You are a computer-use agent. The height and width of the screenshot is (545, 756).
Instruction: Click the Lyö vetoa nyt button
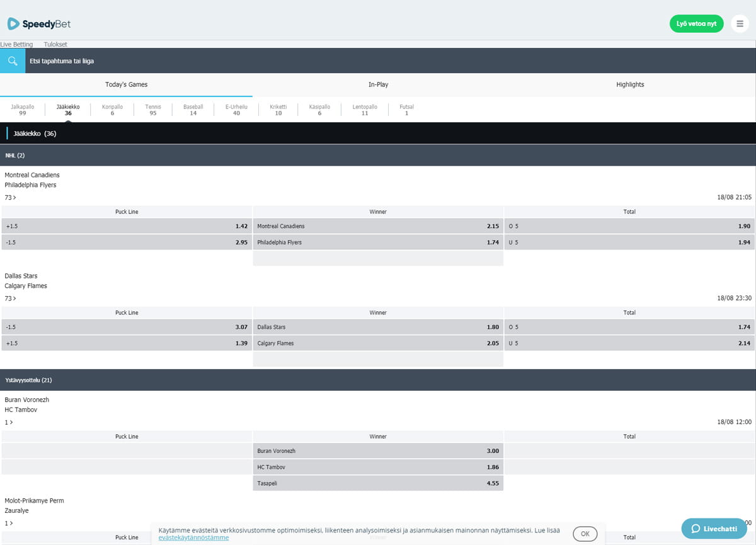click(x=696, y=23)
